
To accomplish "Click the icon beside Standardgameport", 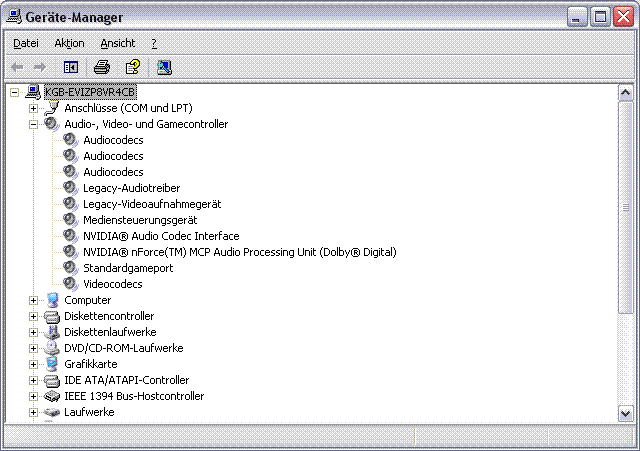I will 71,268.
